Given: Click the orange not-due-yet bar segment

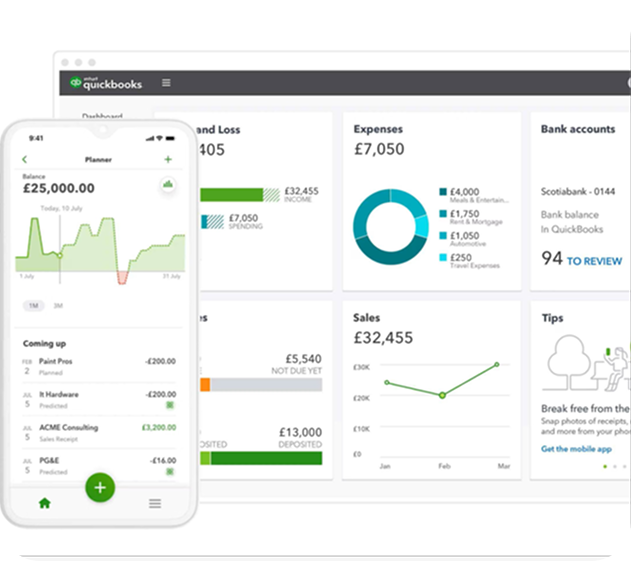Looking at the screenshot, I should click(x=205, y=385).
